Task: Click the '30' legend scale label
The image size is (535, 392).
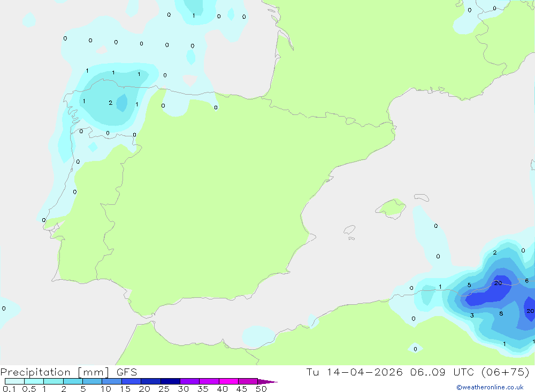Action: coord(183,389)
